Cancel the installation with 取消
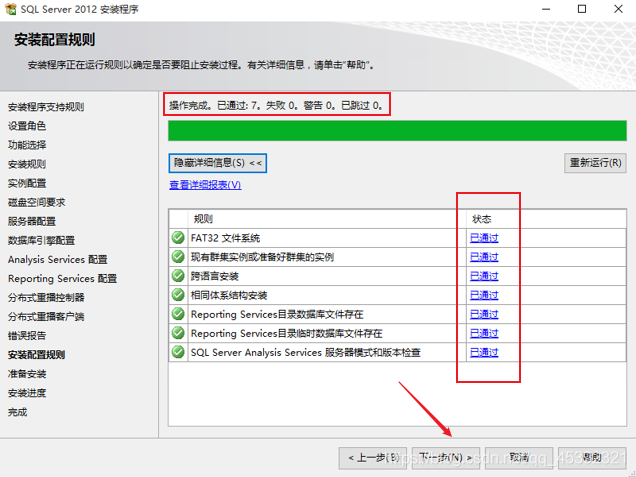Viewport: 636px width, 477px height. tap(519, 458)
